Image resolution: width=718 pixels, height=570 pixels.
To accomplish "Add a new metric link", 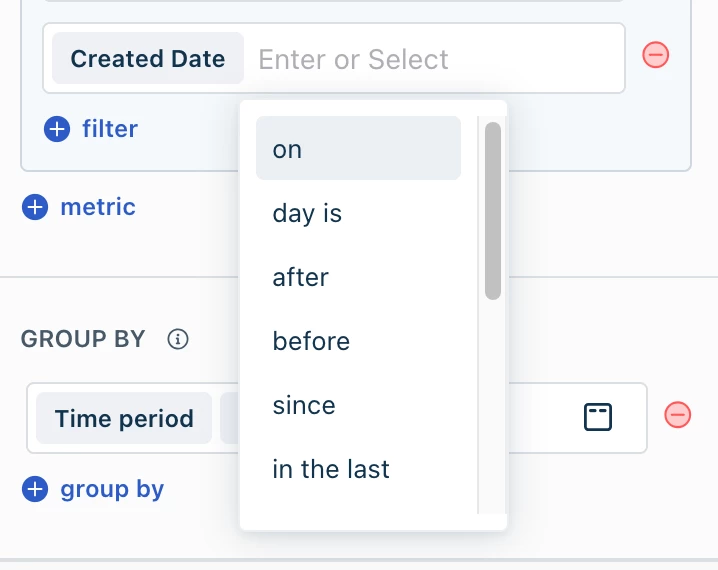I will point(98,207).
